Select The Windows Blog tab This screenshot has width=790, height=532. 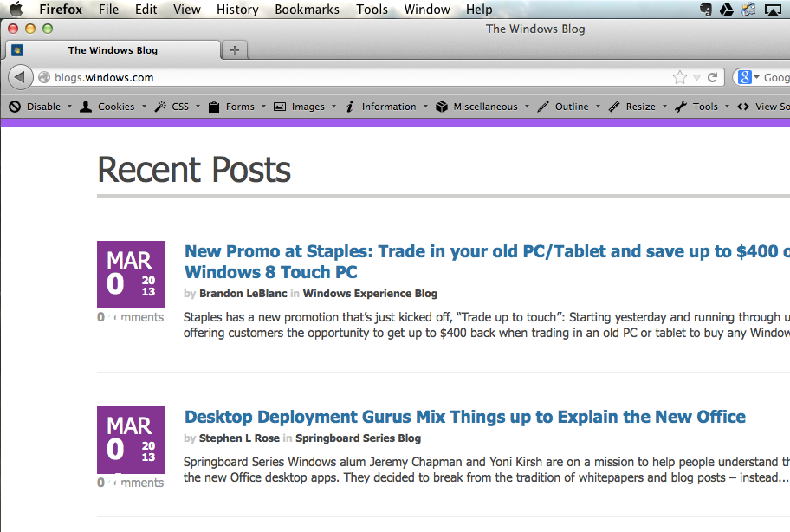(113, 50)
